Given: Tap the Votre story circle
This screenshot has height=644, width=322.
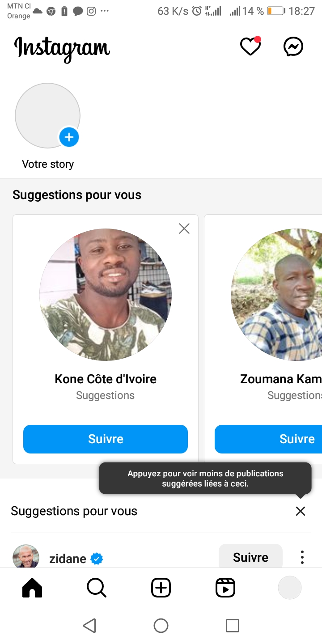Looking at the screenshot, I should (x=47, y=115).
